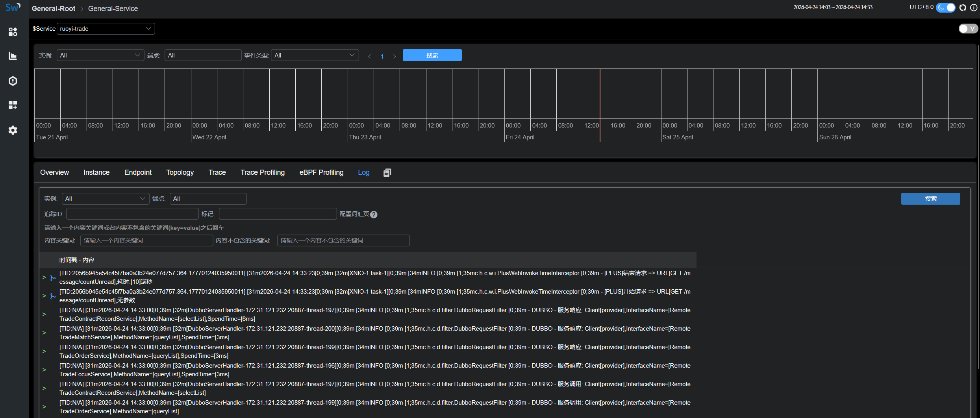Viewport: 980px width, 418px height.
Task: Click the SkyWalking logo in the sidebar
Action: 13,7
